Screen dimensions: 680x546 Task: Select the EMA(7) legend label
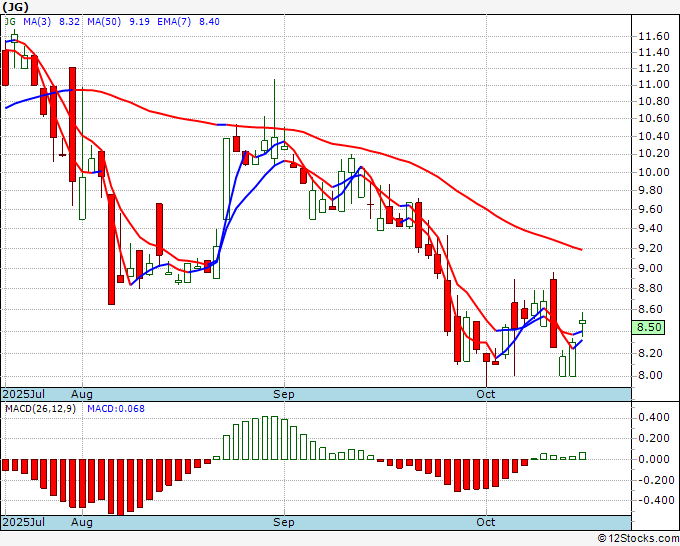[x=174, y=22]
